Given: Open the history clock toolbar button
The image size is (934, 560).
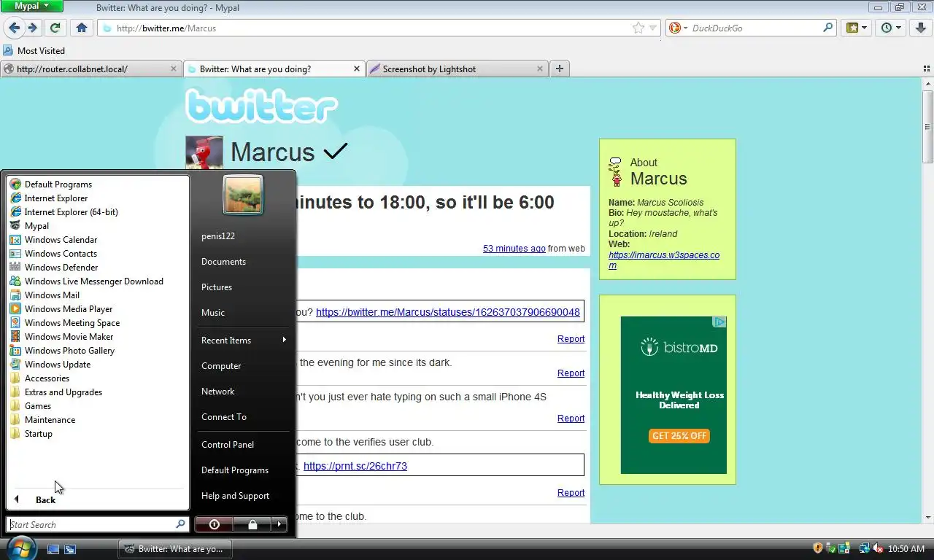Looking at the screenshot, I should point(891,28).
